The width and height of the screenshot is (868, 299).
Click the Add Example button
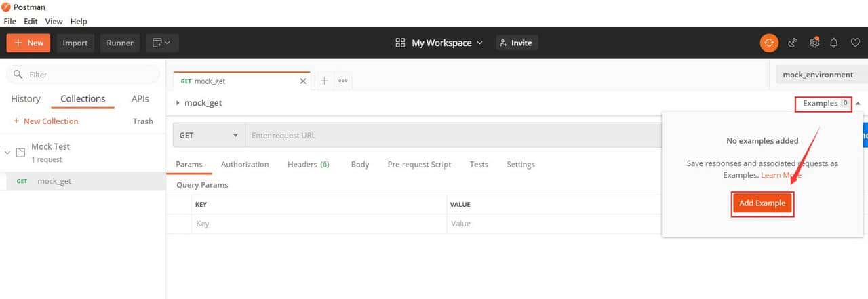tap(762, 203)
